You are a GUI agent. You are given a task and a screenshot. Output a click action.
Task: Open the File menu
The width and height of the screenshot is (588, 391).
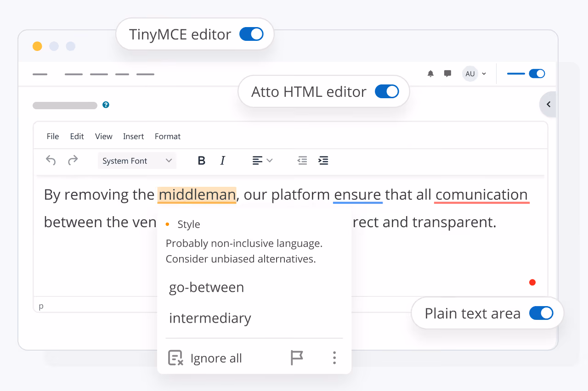(x=53, y=136)
